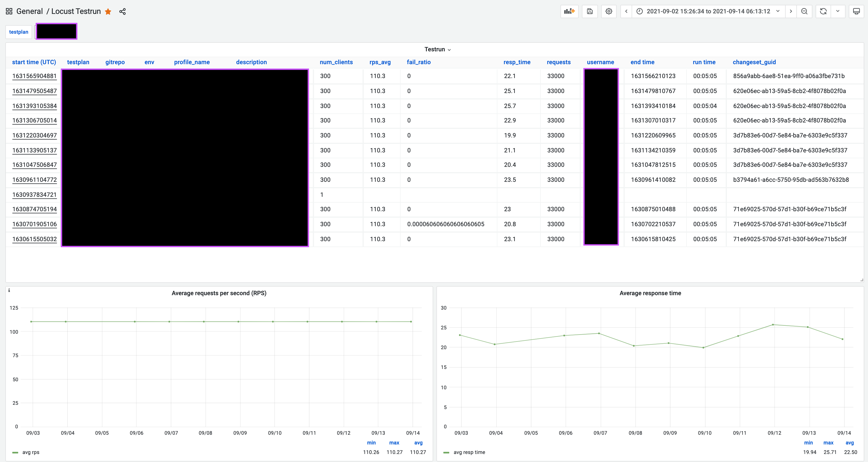
Task: Click info icon on RPS panel
Action: 9,290
